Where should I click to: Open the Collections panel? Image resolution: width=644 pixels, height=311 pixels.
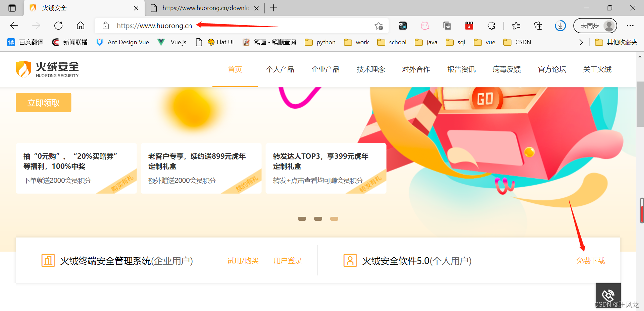538,25
